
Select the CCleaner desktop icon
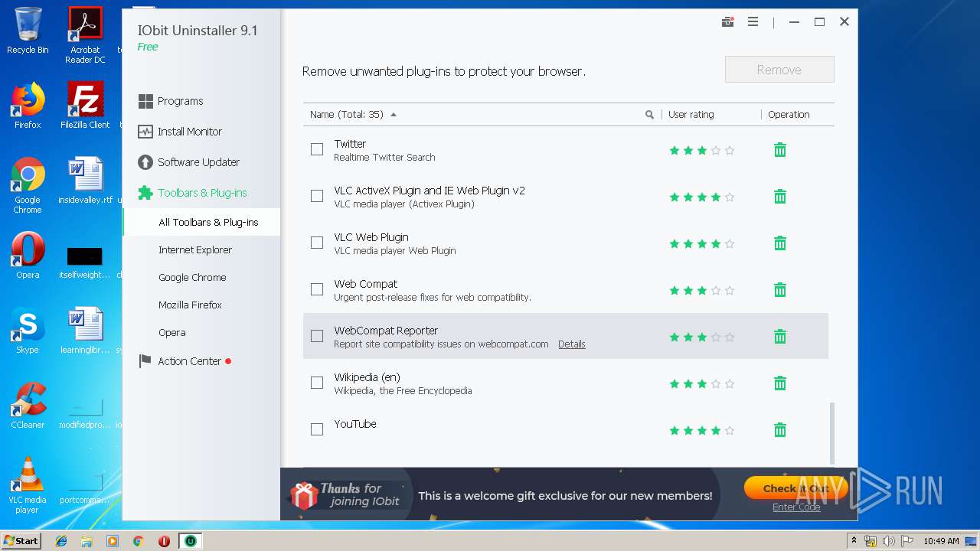28,406
